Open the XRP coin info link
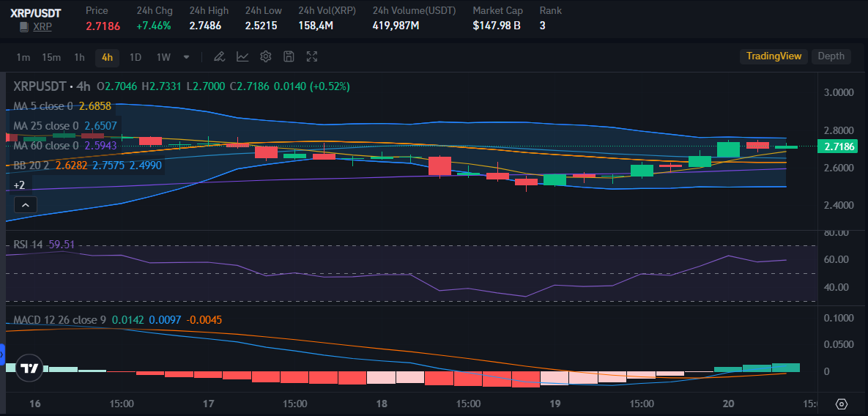This screenshot has width=868, height=416. click(x=42, y=26)
